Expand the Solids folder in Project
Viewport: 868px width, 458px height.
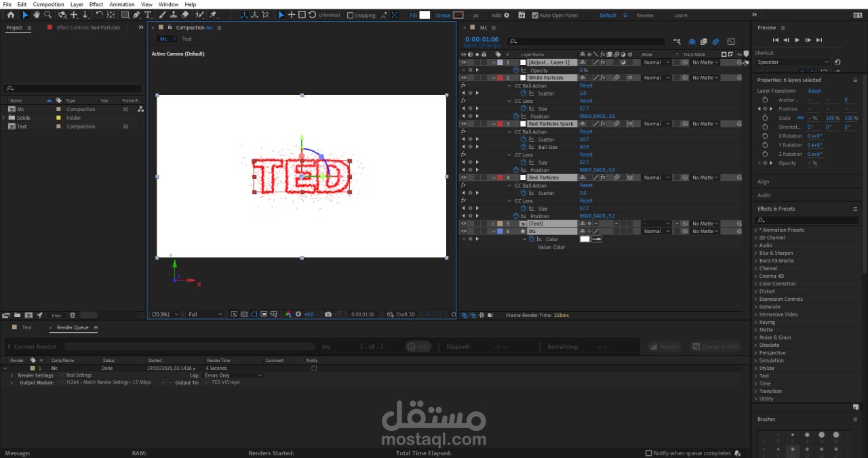(4, 118)
